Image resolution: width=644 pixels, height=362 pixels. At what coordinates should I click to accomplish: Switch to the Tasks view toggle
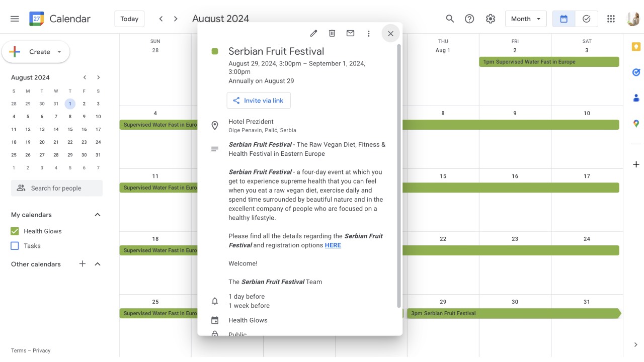click(x=586, y=19)
